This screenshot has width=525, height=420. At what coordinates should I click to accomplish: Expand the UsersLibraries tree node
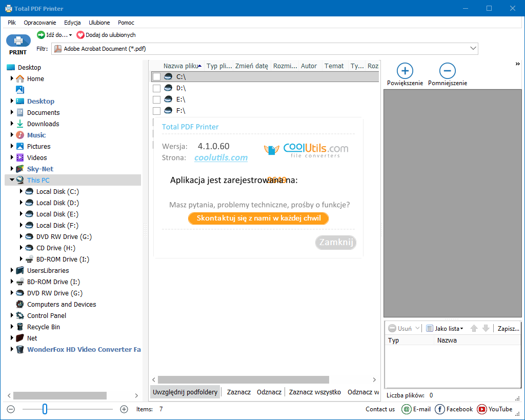[12, 270]
